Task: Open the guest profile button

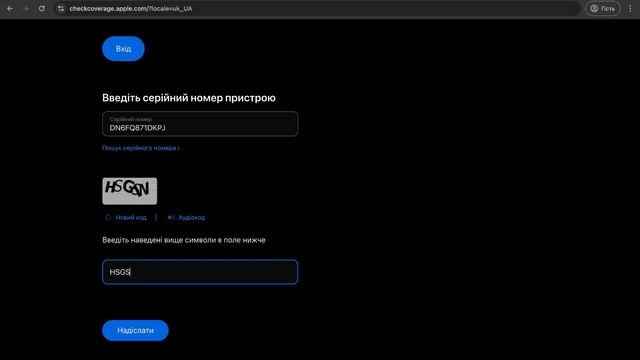Action: (603, 9)
